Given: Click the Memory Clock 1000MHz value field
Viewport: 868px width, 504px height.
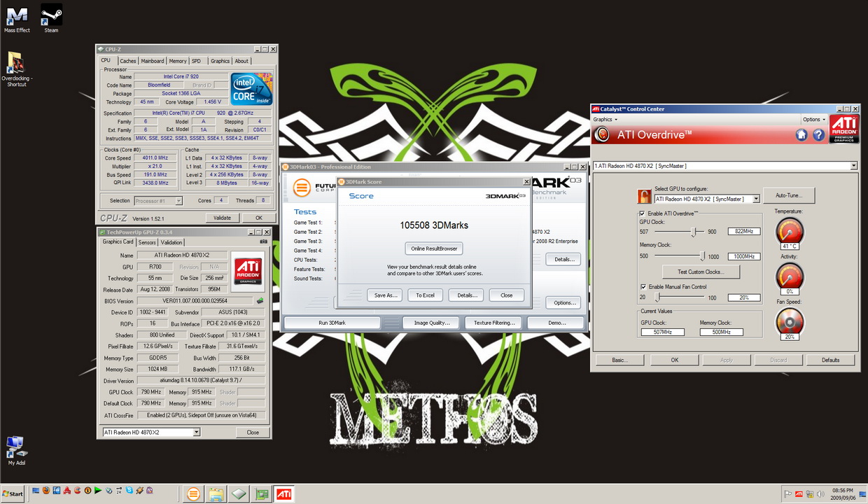Looking at the screenshot, I should tap(745, 256).
